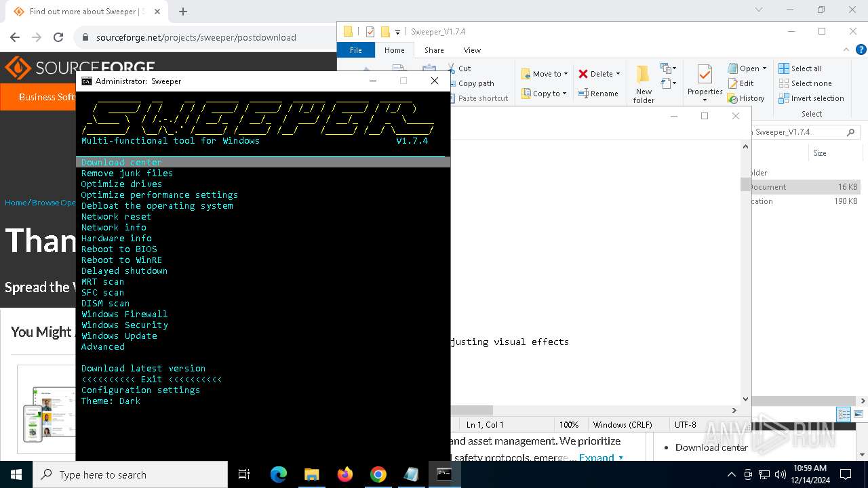868x488 pixels.
Task: Switch to the Home ribbon tab
Action: pyautogui.click(x=394, y=50)
